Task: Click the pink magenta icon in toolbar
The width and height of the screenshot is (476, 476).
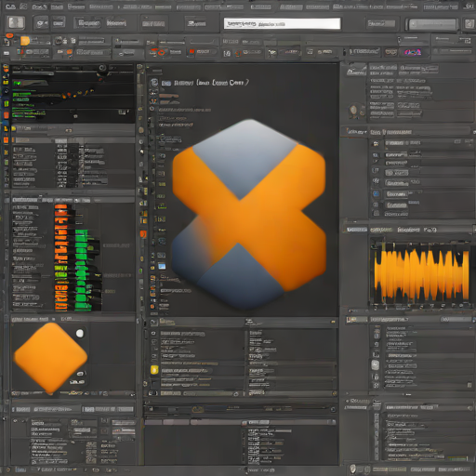Action: [413, 52]
